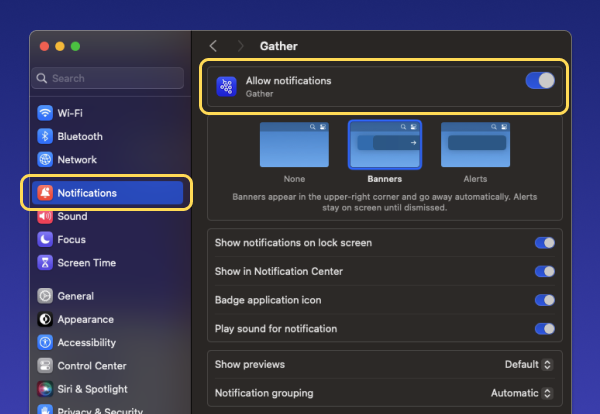Click the 'Gather' pane title

click(x=279, y=46)
